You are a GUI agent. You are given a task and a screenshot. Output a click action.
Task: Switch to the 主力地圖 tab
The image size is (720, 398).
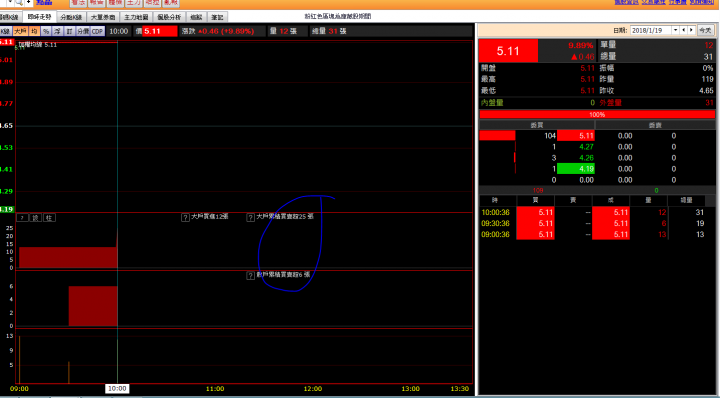point(136,17)
